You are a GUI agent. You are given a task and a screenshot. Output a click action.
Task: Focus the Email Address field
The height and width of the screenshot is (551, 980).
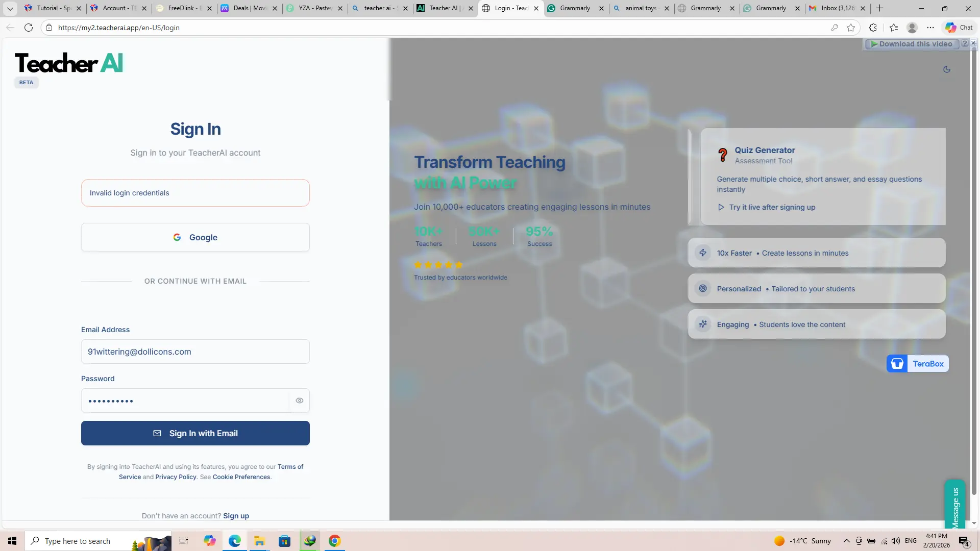pyautogui.click(x=195, y=352)
